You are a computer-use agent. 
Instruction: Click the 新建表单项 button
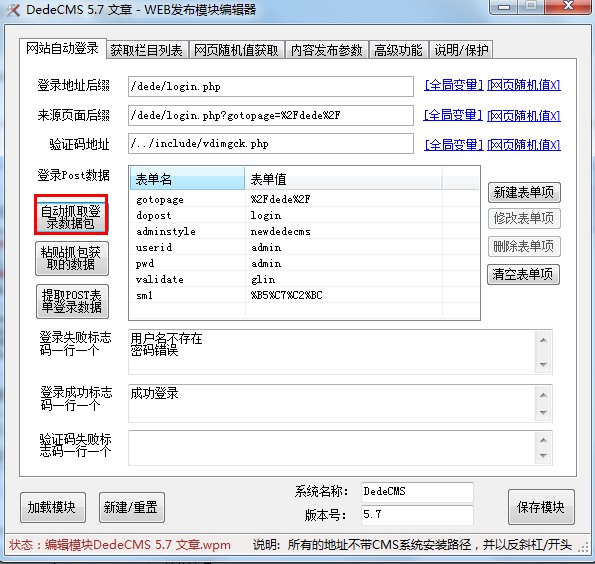tap(524, 192)
